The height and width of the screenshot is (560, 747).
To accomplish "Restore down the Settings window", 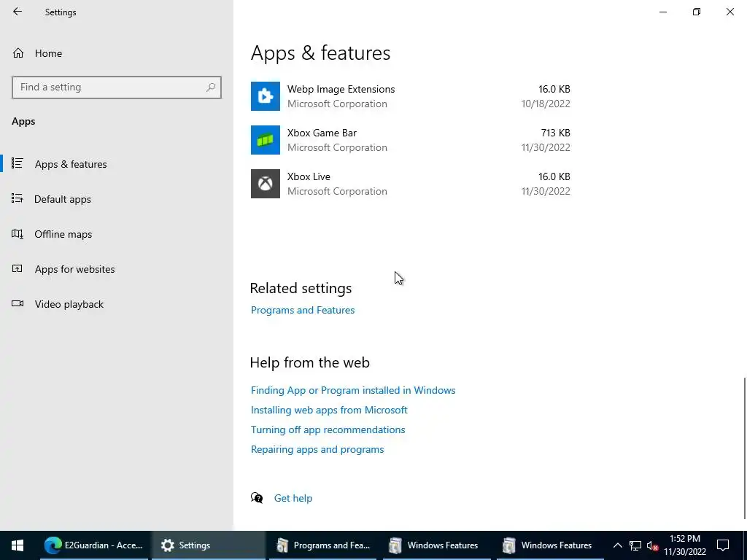I will click(697, 12).
